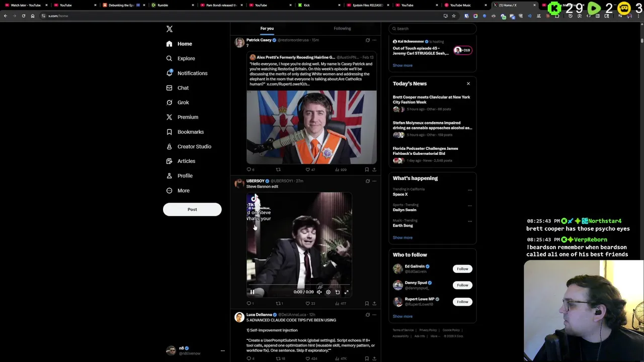The width and height of the screenshot is (644, 362).
Task: Follow Danny Spud
Action: [462, 285]
